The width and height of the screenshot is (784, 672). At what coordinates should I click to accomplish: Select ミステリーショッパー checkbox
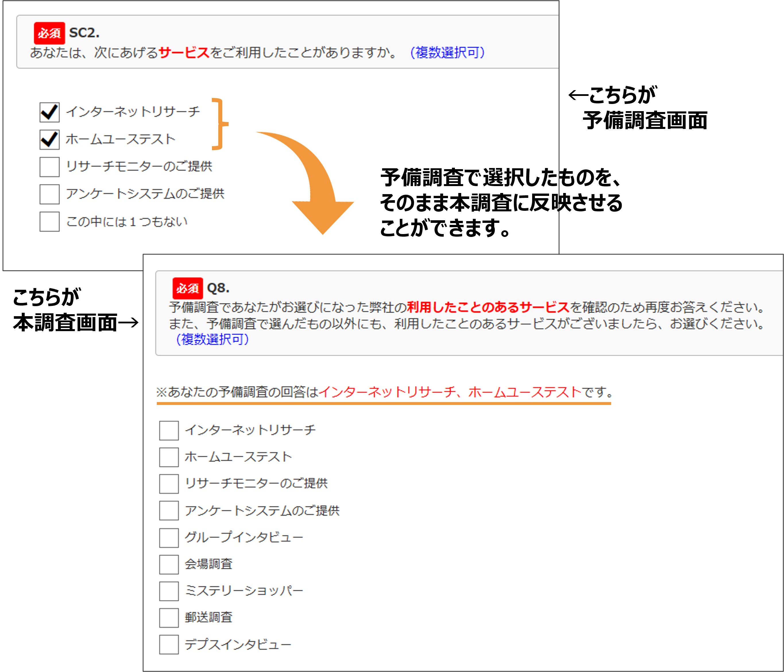click(x=169, y=591)
